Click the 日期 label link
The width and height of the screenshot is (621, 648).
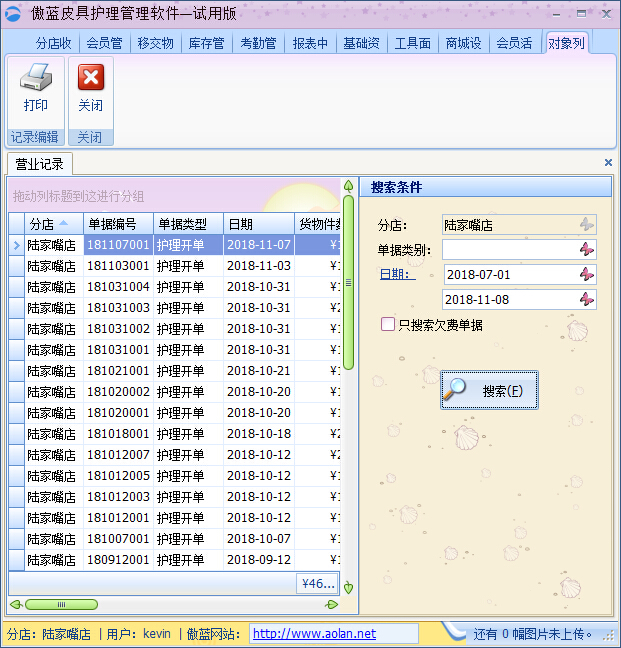(x=396, y=274)
